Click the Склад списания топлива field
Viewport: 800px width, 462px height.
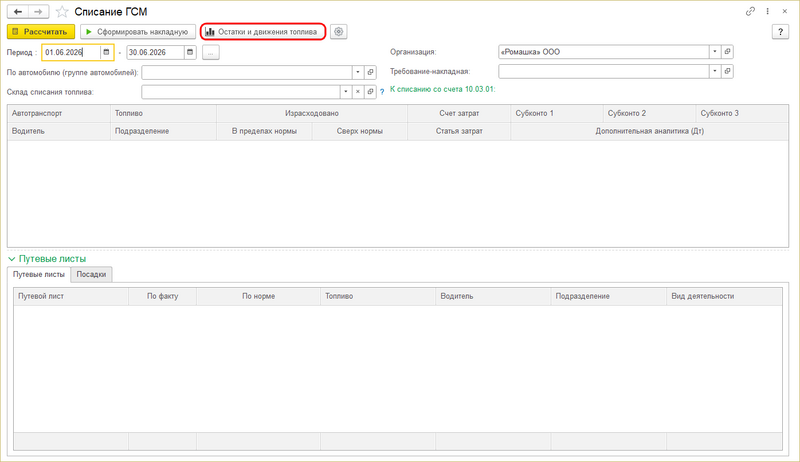point(240,92)
